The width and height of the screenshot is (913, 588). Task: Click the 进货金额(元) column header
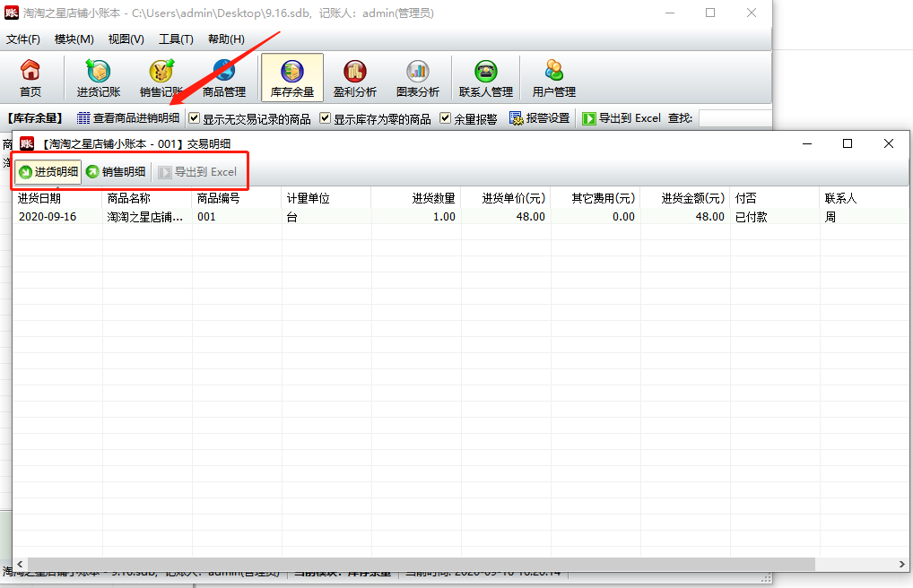click(685, 198)
